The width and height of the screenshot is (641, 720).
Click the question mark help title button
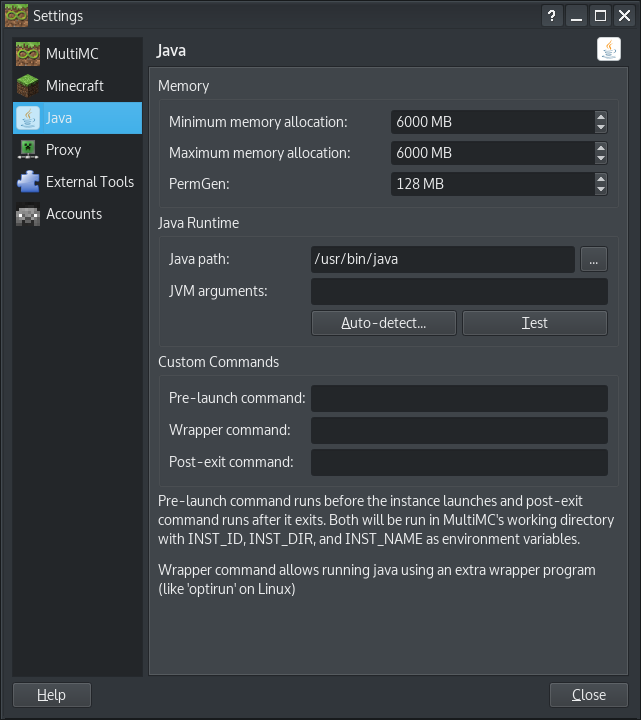(x=552, y=16)
